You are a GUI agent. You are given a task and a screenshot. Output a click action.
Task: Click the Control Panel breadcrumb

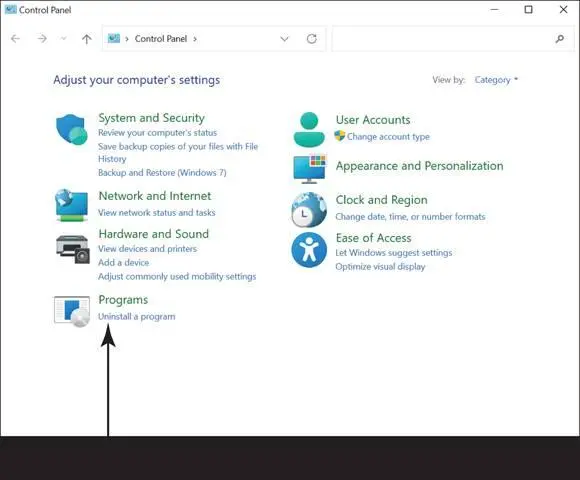point(161,38)
